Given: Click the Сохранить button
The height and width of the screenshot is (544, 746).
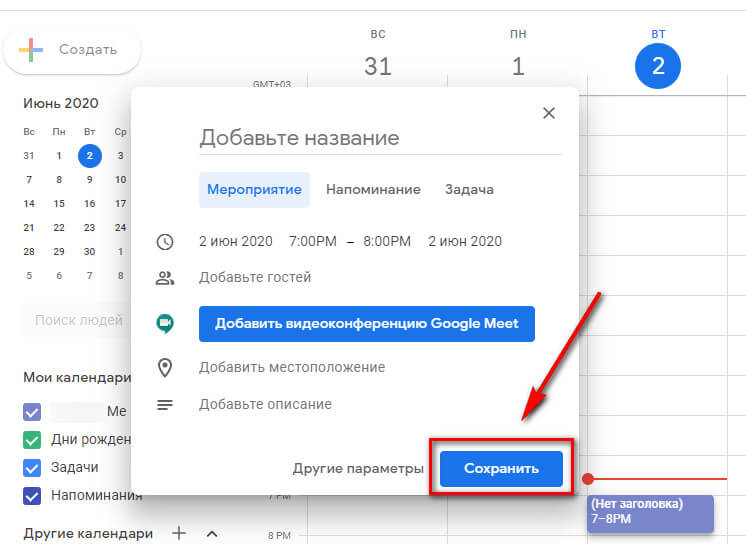Looking at the screenshot, I should point(501,468).
